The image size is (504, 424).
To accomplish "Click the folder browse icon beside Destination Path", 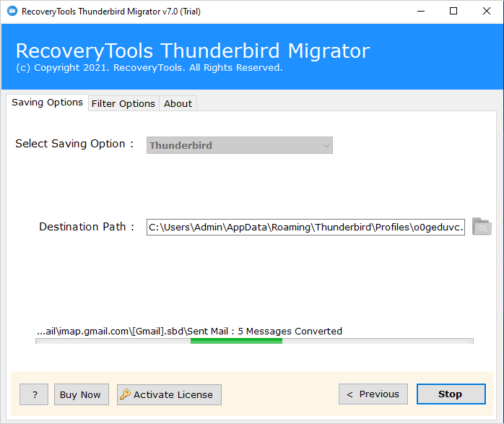I will pos(482,227).
